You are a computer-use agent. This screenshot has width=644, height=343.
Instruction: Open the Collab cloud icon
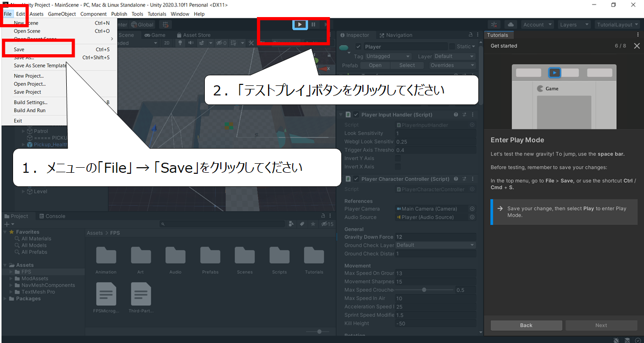pos(510,25)
